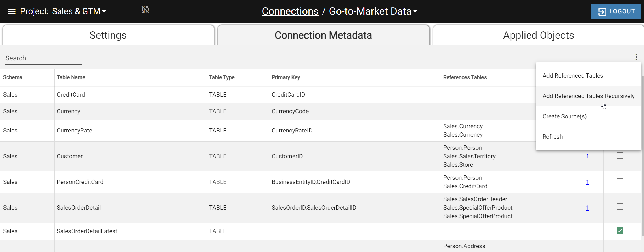Click the BusinessEntityID,CreditCardID primary key cell

pos(355,182)
